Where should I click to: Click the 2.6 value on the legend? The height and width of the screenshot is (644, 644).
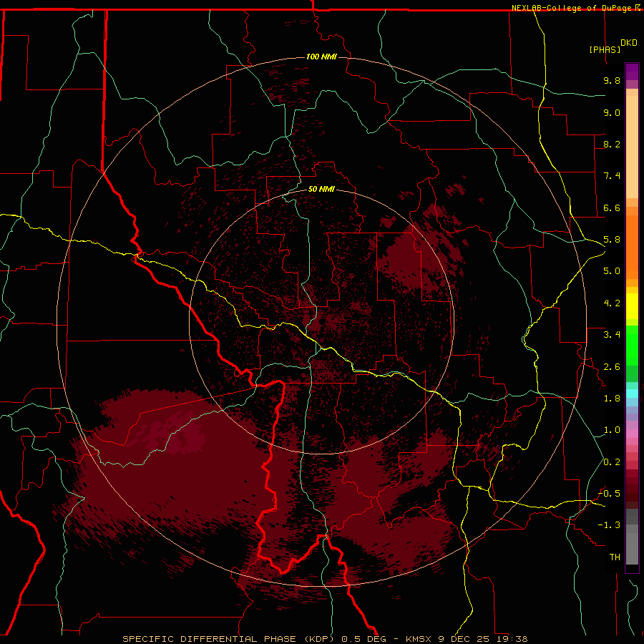(x=612, y=367)
